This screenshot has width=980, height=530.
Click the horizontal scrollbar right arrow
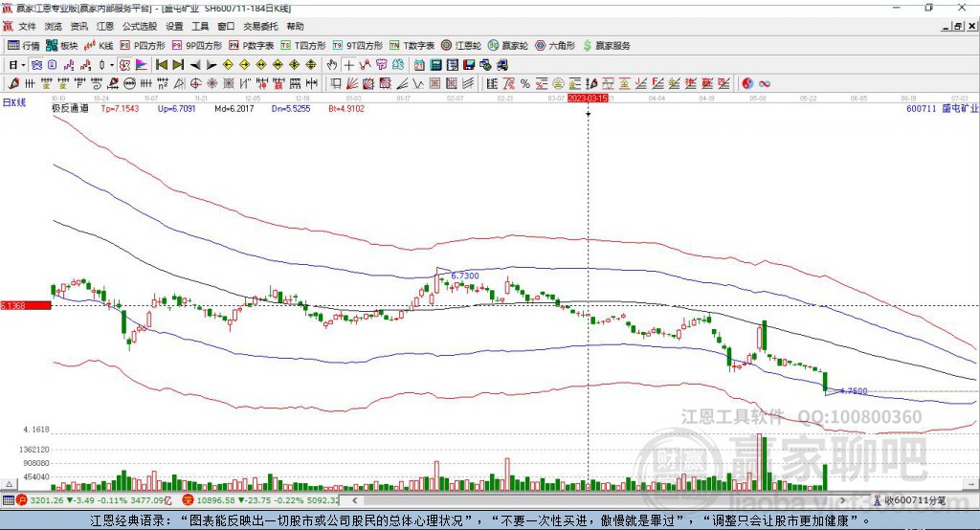pyautogui.click(x=842, y=500)
